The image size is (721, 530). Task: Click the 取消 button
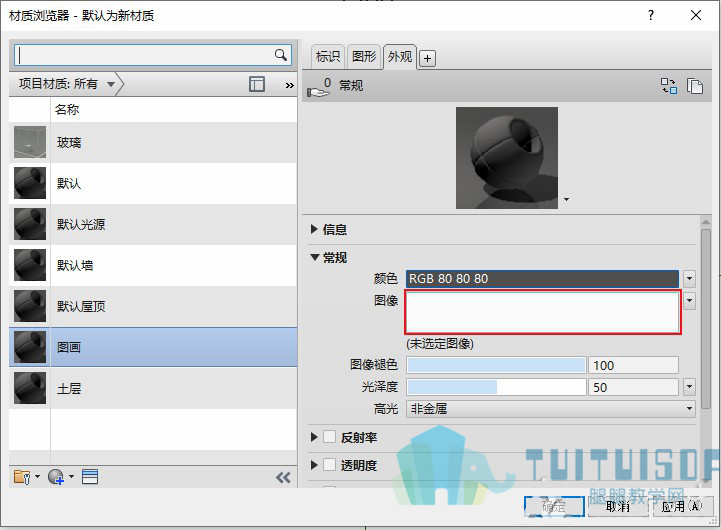click(618, 507)
